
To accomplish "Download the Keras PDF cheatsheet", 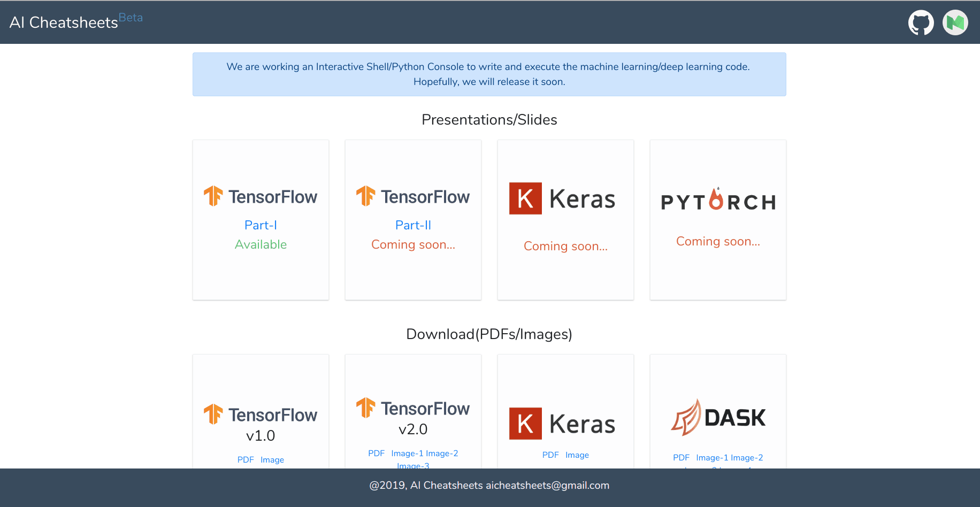I will [x=550, y=455].
